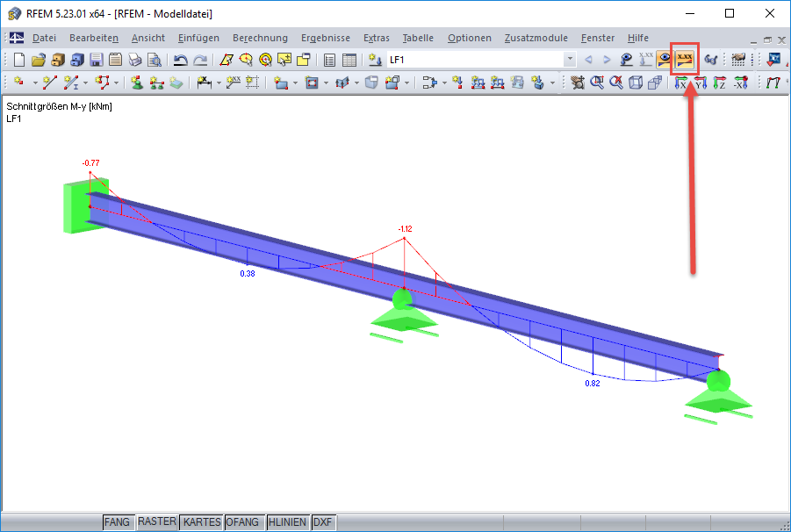
Task: Save the model with floppy icon
Action: (x=97, y=60)
